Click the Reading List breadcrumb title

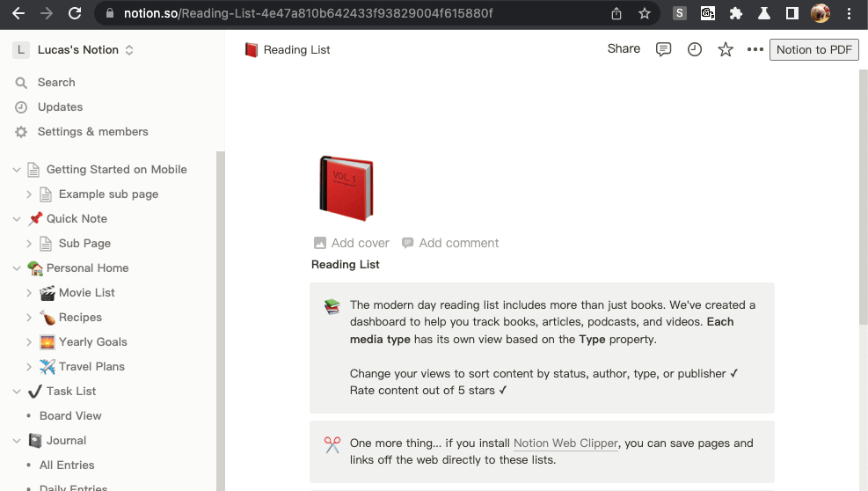296,50
